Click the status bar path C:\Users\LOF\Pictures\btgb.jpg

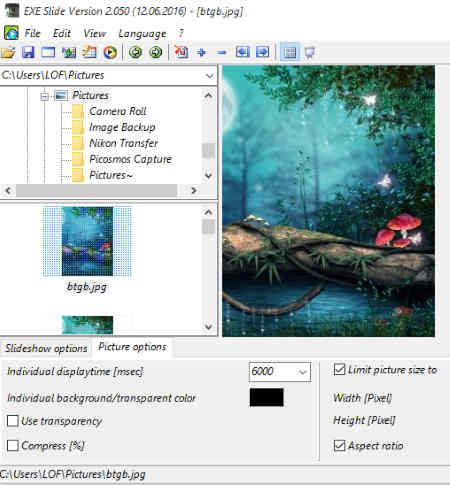point(73,474)
